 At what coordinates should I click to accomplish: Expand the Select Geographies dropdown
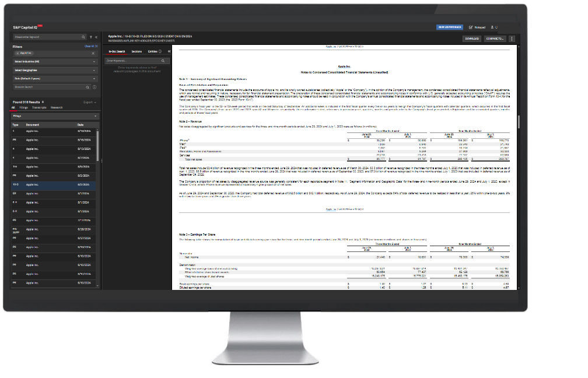(x=55, y=70)
